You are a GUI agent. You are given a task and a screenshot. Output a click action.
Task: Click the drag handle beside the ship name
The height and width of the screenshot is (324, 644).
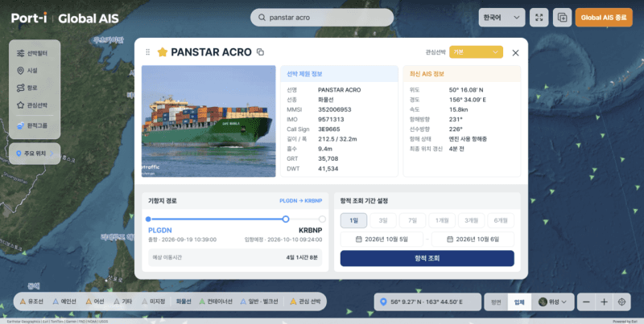click(148, 52)
